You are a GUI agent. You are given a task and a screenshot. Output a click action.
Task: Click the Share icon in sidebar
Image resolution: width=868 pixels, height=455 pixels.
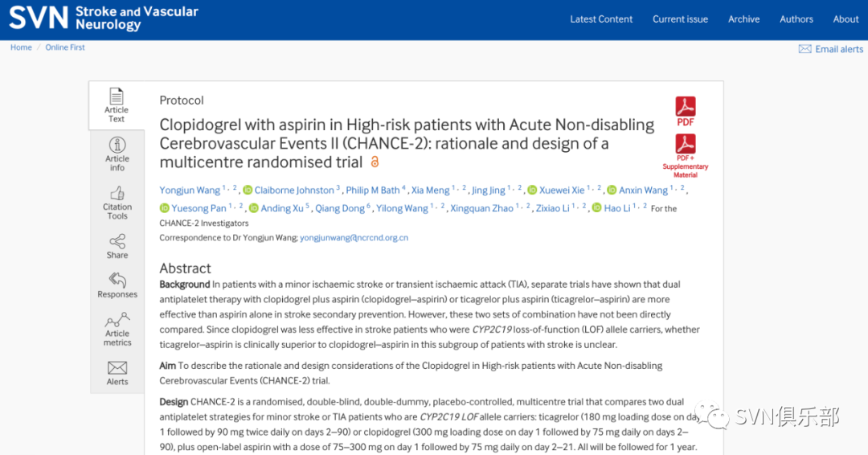click(x=117, y=241)
